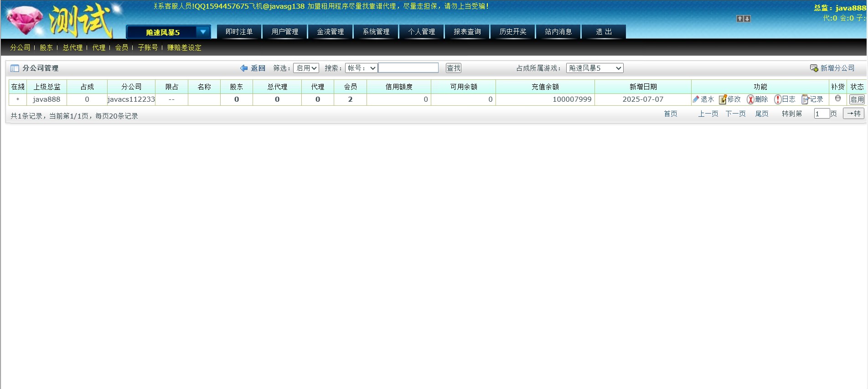Screen dimensions: 868x389
Task: Toggle the 补货 radio indicator
Action: tap(837, 99)
